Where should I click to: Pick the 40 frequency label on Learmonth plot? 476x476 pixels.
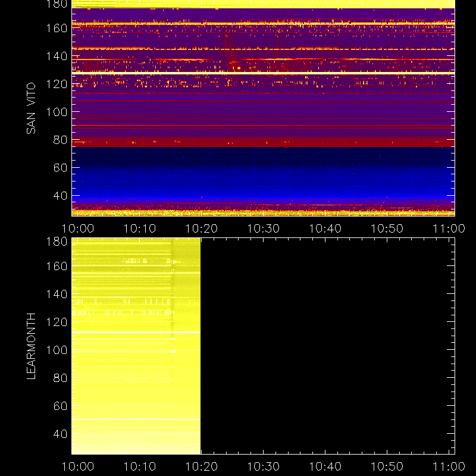pos(61,434)
